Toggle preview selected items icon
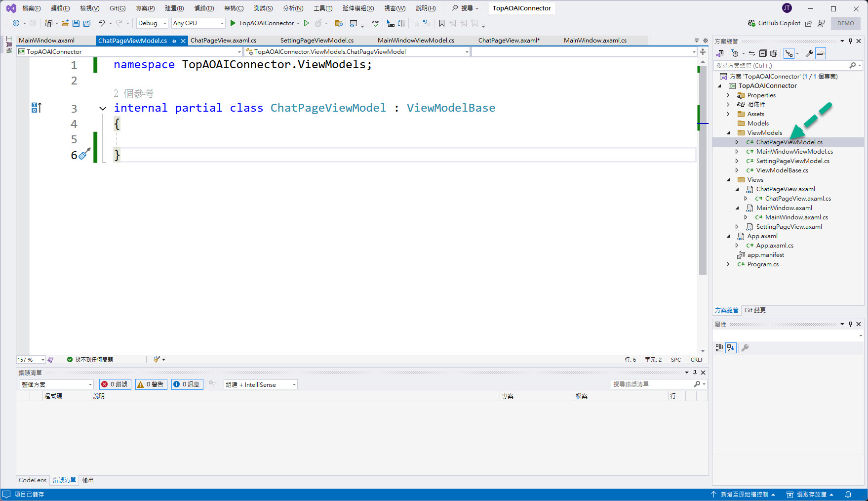The width and height of the screenshot is (868, 501). 821,53
